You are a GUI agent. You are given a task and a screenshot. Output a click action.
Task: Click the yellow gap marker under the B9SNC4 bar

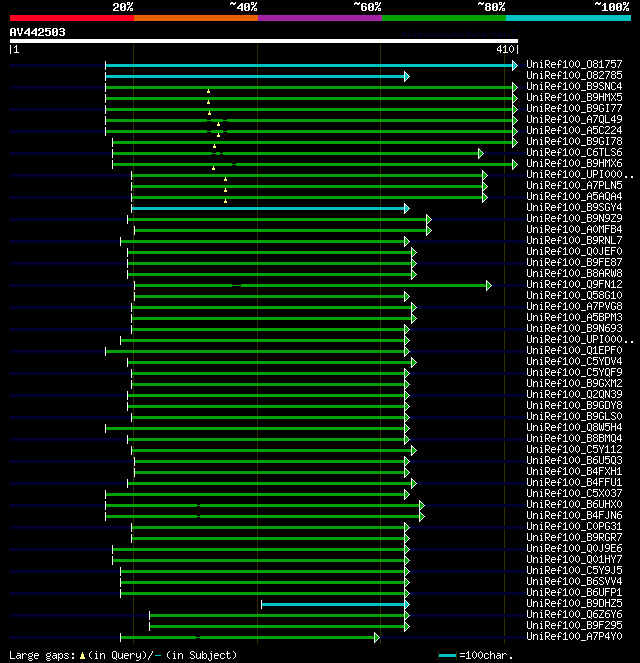click(208, 91)
